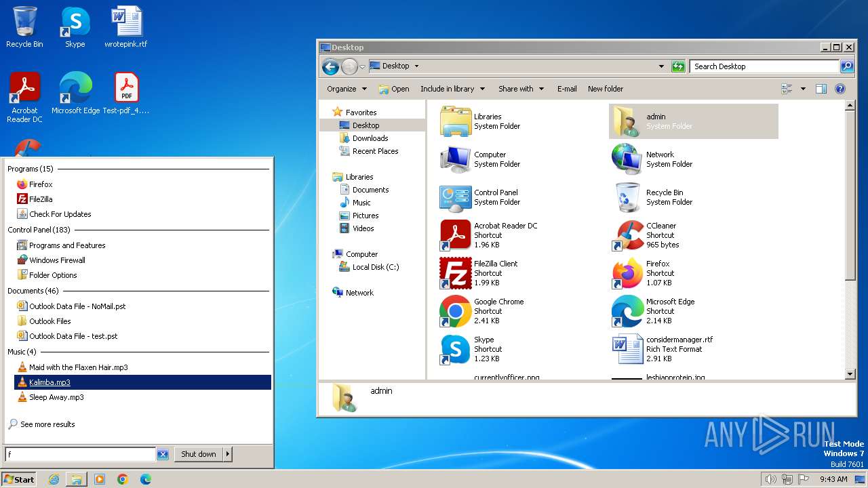Click the Change your view icon in Explorer
The width and height of the screenshot is (868, 488).
click(x=787, y=89)
